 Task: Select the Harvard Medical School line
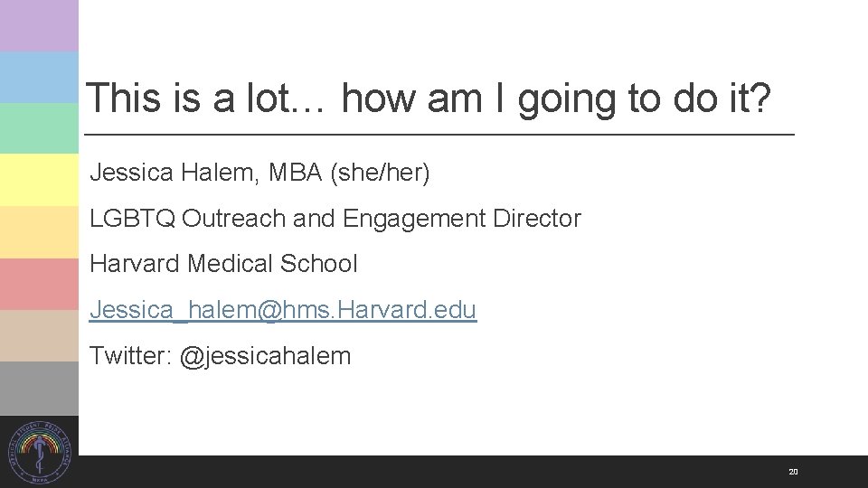223,264
